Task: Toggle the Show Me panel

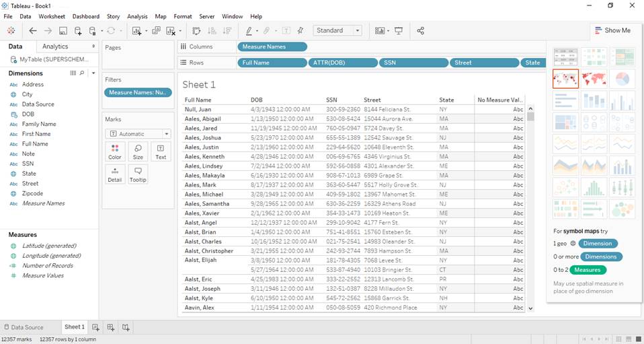Action: click(612, 30)
